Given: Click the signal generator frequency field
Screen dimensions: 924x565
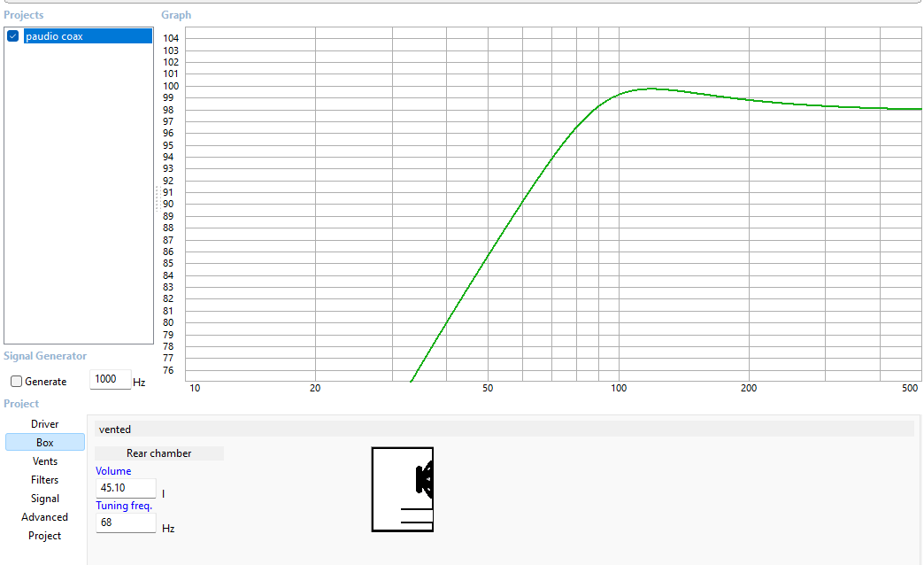Looking at the screenshot, I should pyautogui.click(x=111, y=379).
